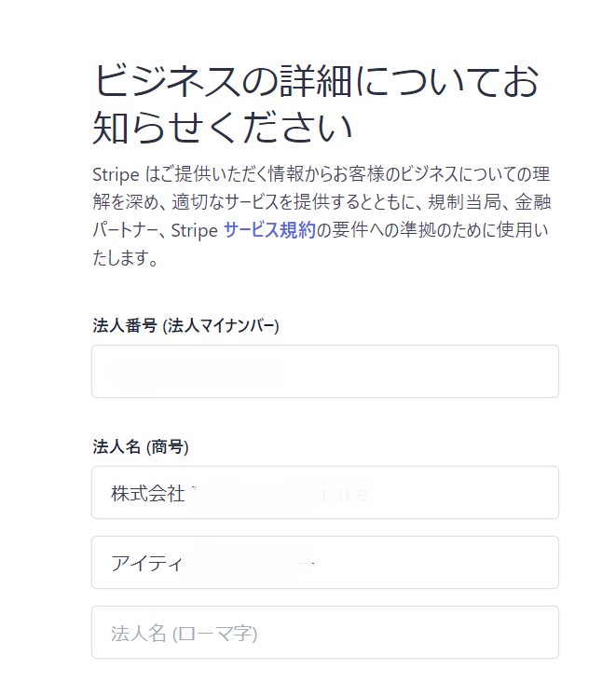Screen dimensions: 616x697
Task: Select the katakana name field starting with アイティ
Action: (x=324, y=563)
